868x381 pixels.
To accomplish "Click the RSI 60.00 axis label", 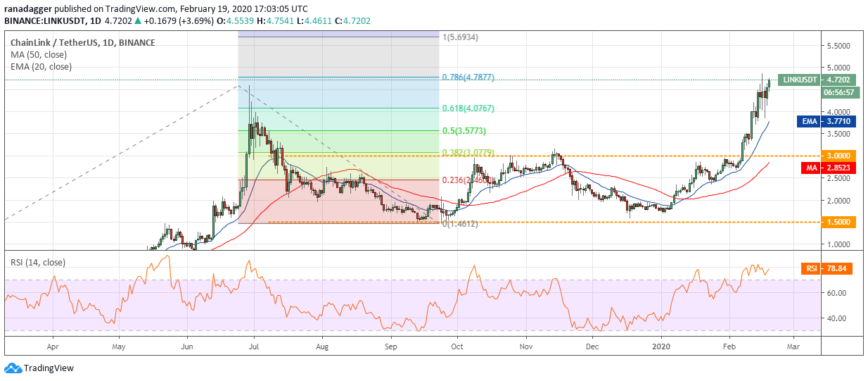I will 836,293.
